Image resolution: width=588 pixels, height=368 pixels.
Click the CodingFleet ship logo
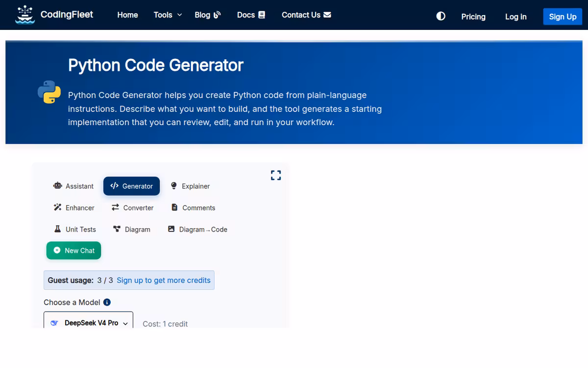pyautogui.click(x=25, y=15)
